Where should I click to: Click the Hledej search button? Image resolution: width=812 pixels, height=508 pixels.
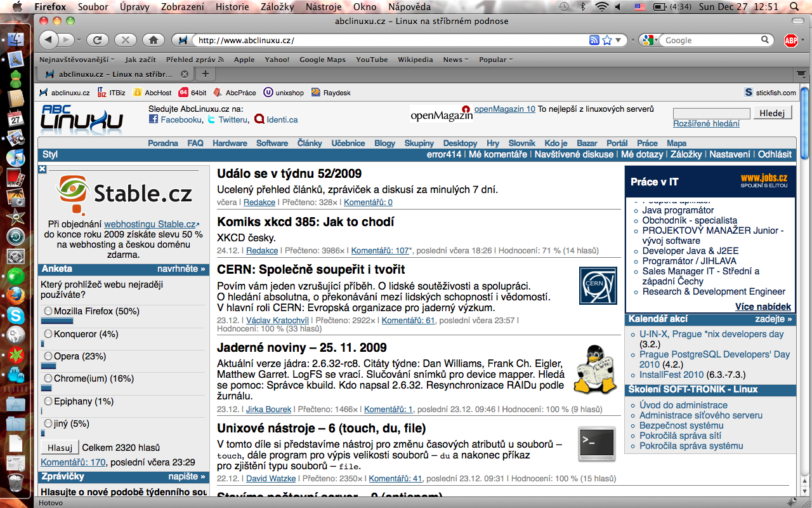(773, 113)
